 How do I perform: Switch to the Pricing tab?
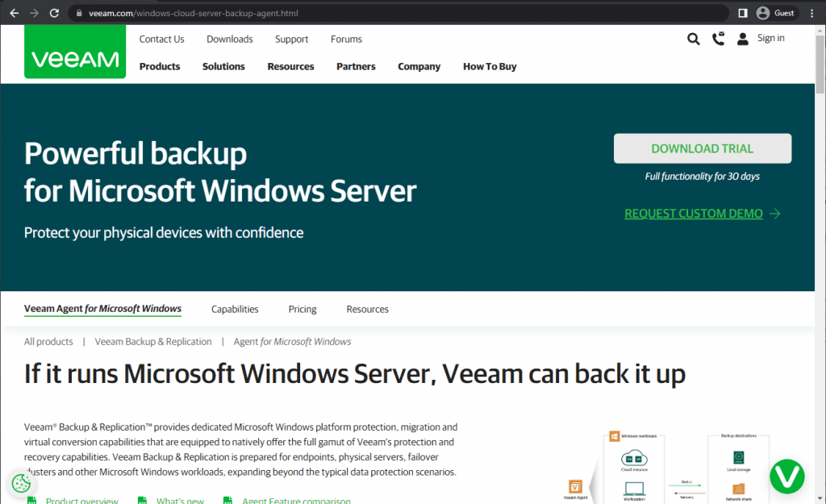pyautogui.click(x=302, y=309)
